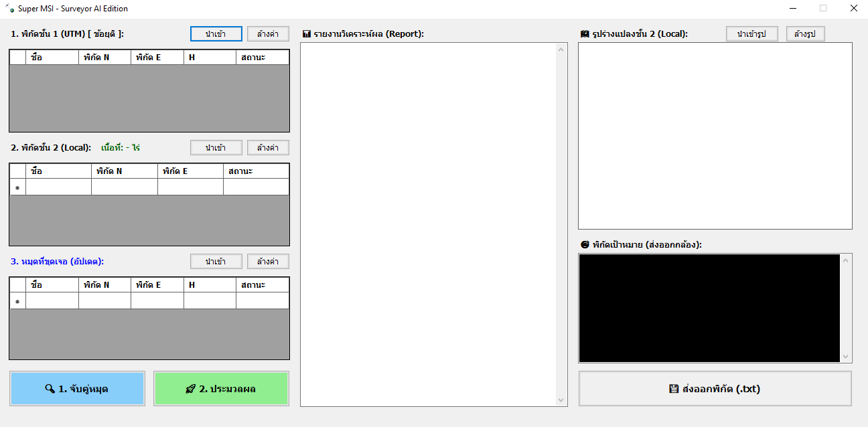Image resolution: width=868 pixels, height=427 pixels.
Task: Select the asterisk row header in table 3
Action: pos(18,301)
